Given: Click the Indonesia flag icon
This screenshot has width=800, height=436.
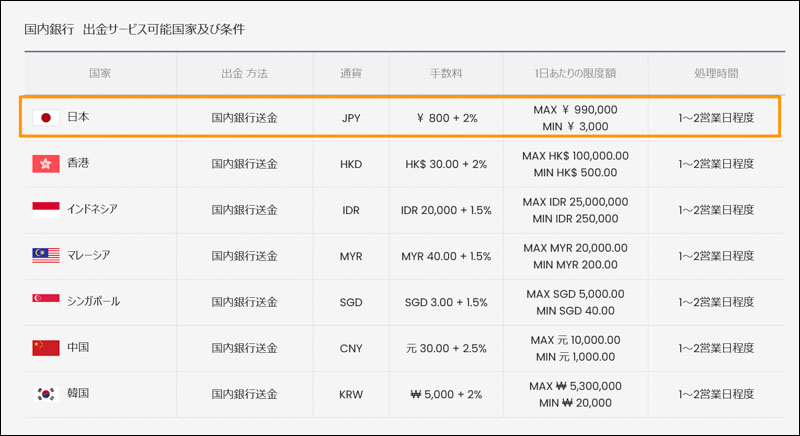Looking at the screenshot, I should coord(46,209).
